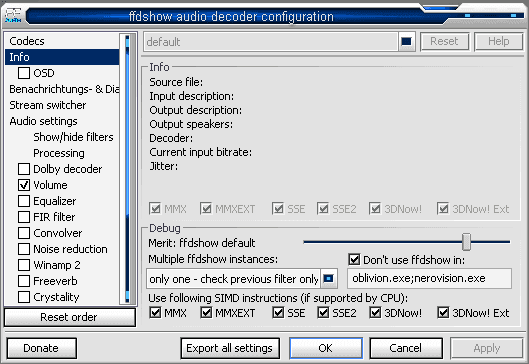Uncheck MMX in Debug SIMD instructions
The height and width of the screenshot is (364, 529).
tap(155, 313)
